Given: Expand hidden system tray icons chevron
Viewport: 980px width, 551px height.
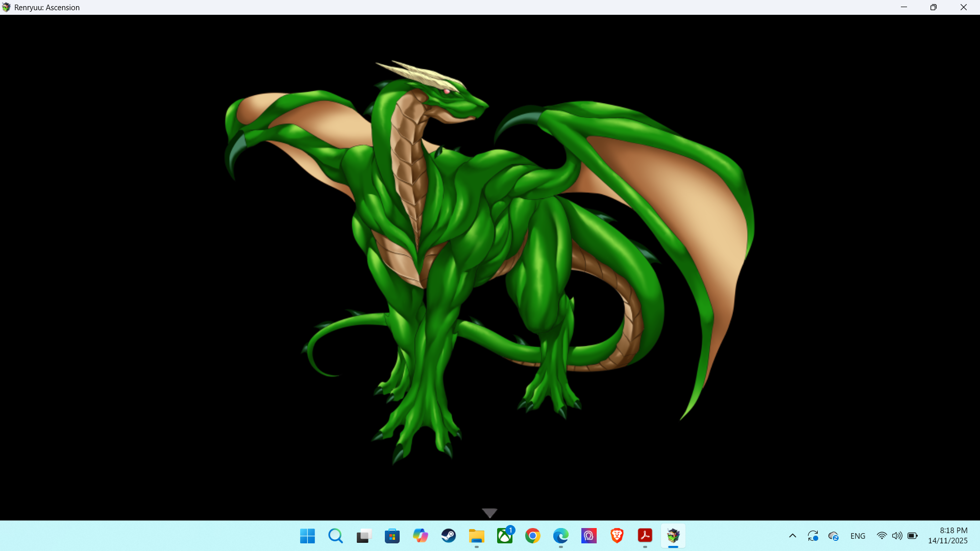Looking at the screenshot, I should pos(793,536).
